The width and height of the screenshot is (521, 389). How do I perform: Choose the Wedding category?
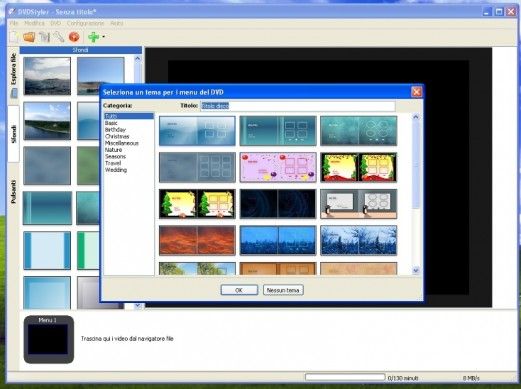116,170
